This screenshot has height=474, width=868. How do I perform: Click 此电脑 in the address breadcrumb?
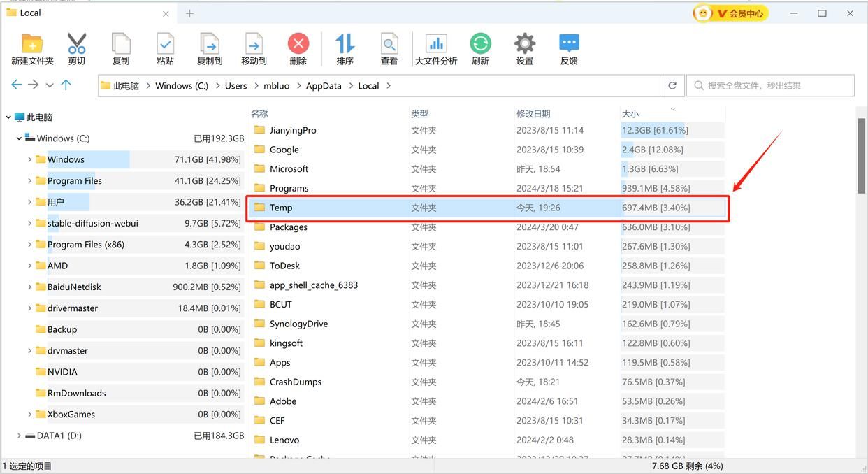tap(126, 86)
